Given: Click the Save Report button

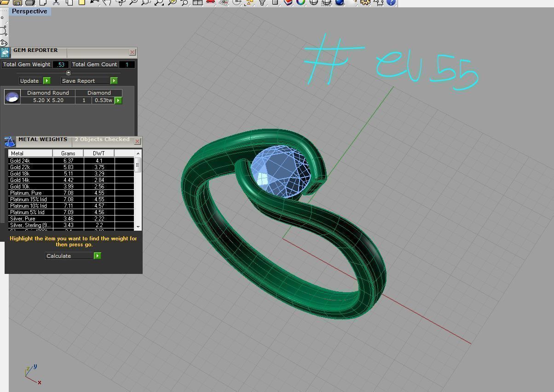Looking at the screenshot, I should point(85,81).
